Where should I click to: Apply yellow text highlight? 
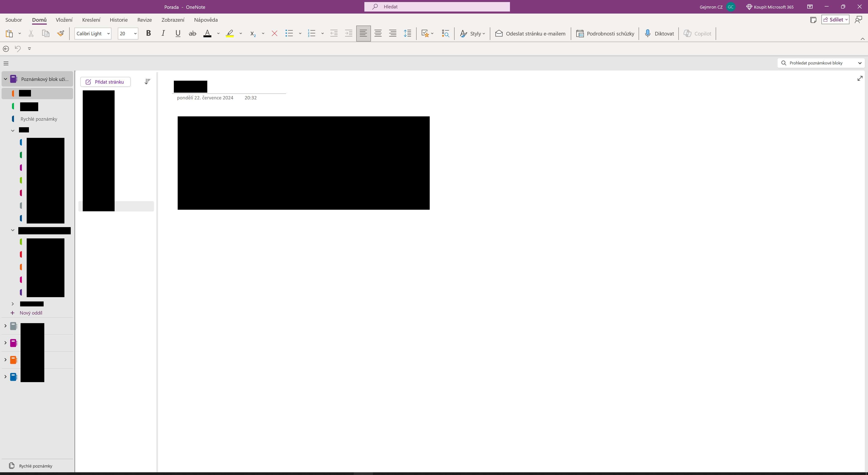(x=230, y=33)
